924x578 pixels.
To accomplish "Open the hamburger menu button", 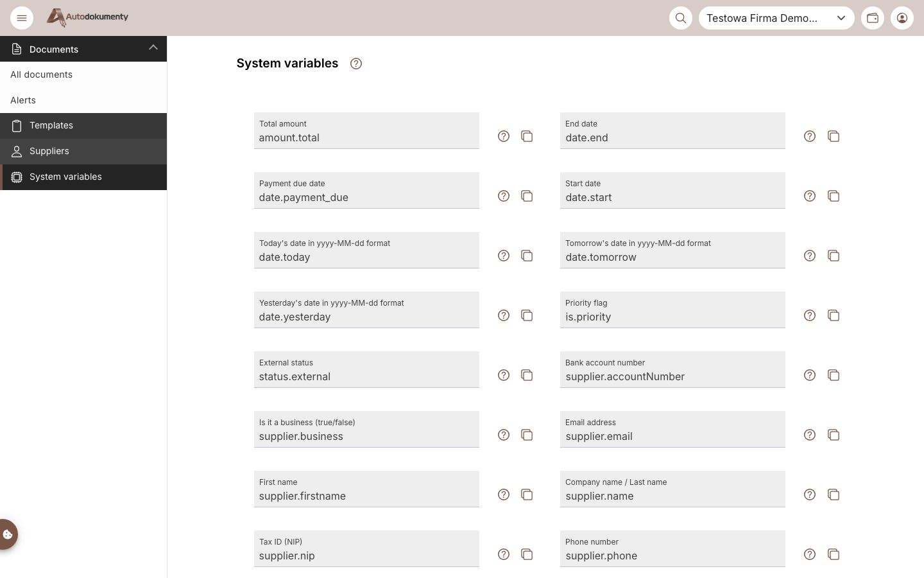I will click(x=22, y=18).
